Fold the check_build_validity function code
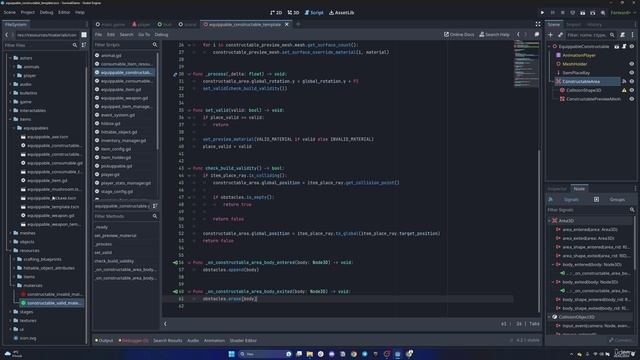 (189, 168)
